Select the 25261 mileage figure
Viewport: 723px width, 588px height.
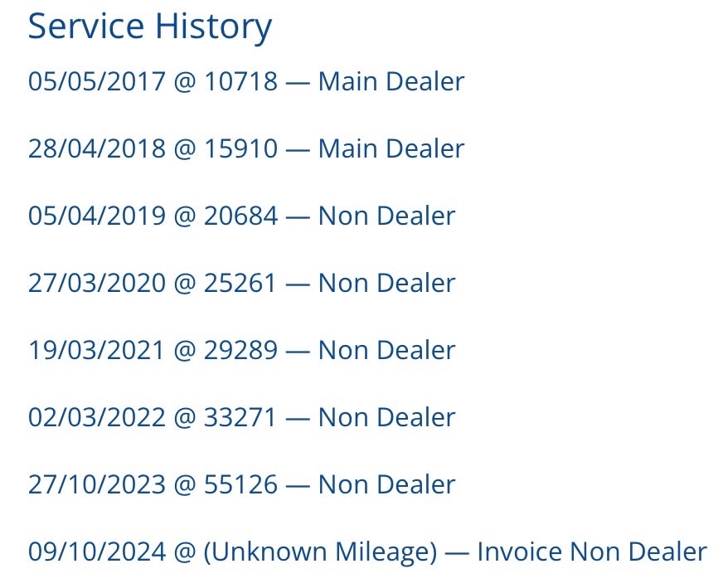[240, 284]
